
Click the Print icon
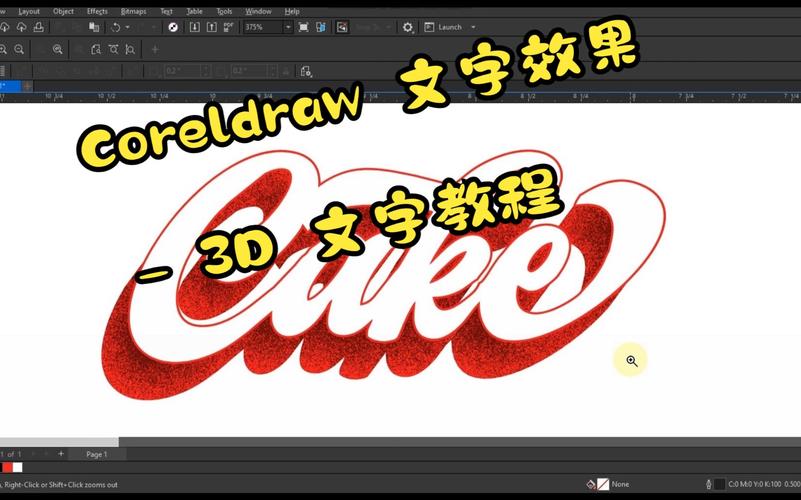[x=38, y=27]
